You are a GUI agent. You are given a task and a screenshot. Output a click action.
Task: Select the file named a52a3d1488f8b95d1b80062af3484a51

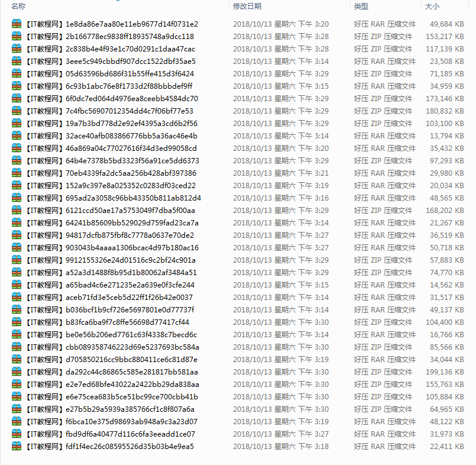tap(112, 273)
